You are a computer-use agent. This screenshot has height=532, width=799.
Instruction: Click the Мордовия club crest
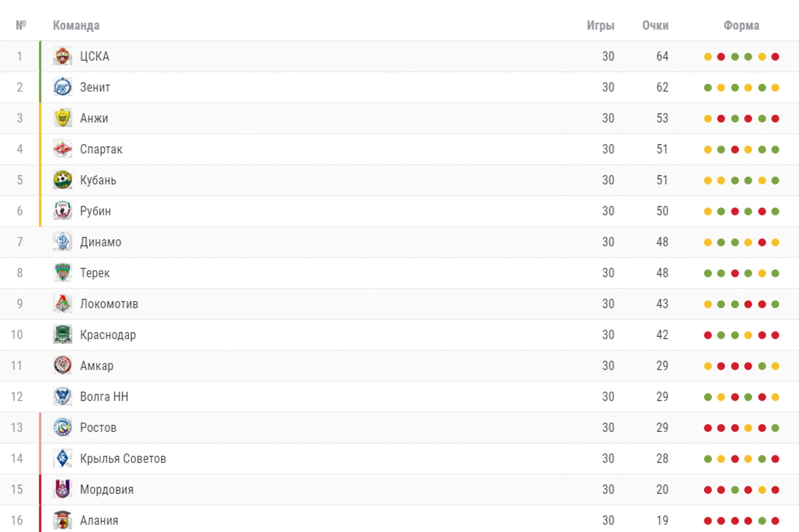pos(62,489)
